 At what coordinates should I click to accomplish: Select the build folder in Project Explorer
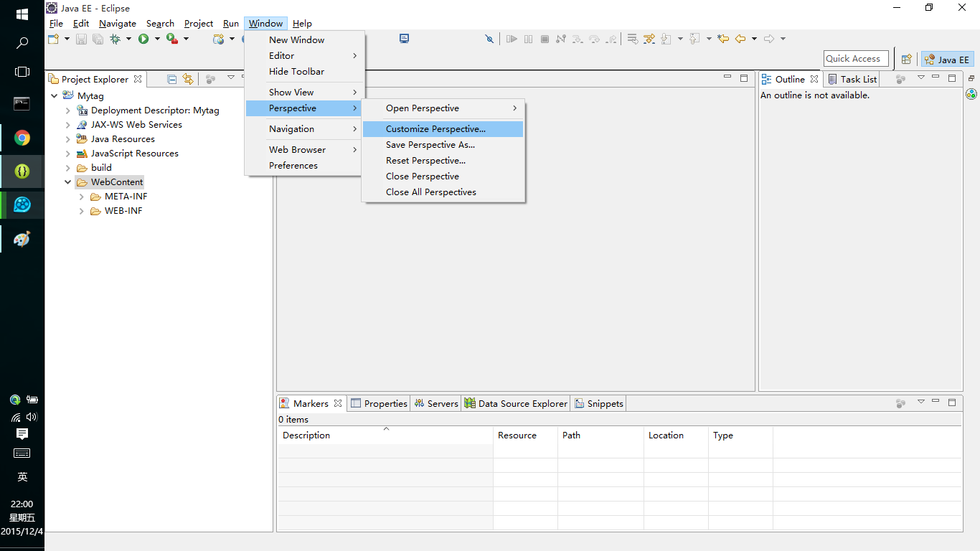pyautogui.click(x=101, y=168)
